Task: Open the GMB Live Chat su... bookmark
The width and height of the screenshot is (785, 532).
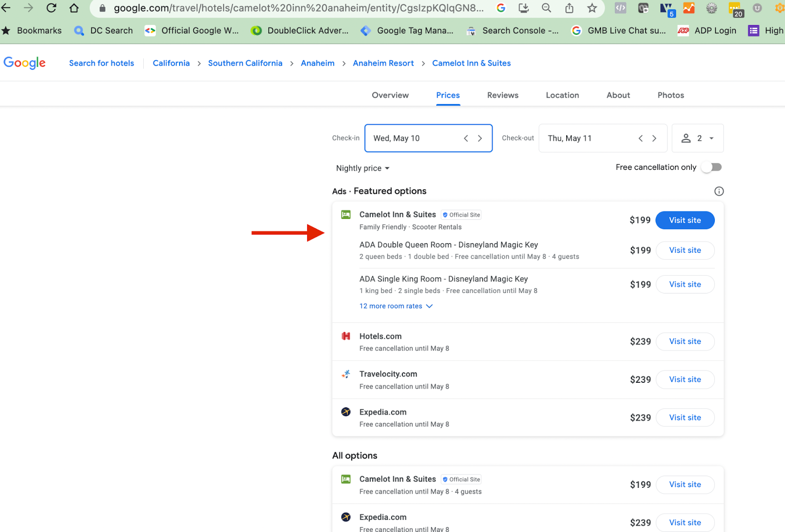Action: point(619,30)
